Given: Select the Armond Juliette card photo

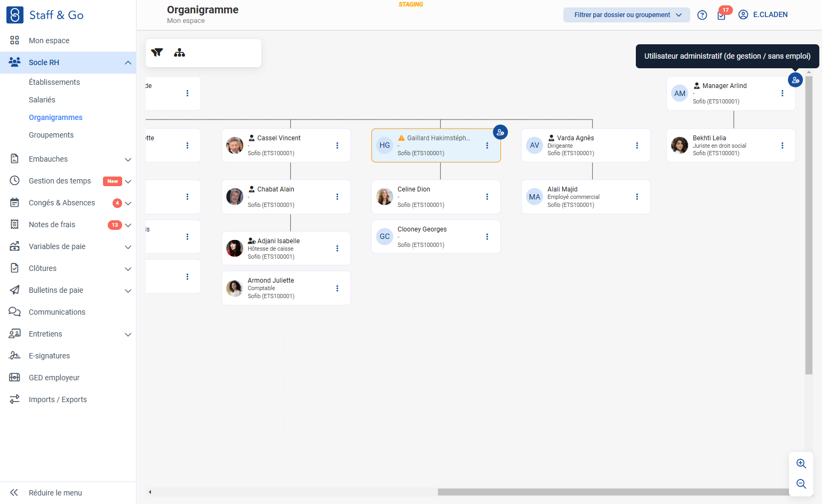Looking at the screenshot, I should pos(235,288).
